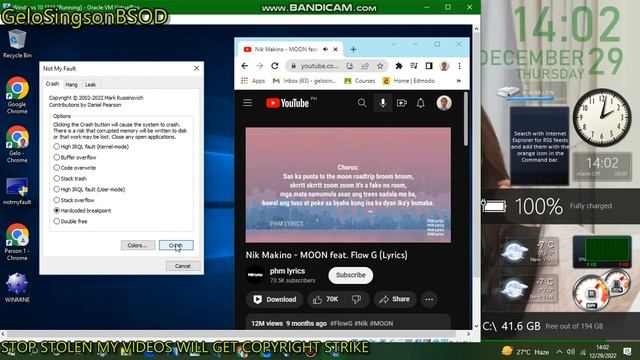Screen dimensions: 640x360
Task: Reload the YouTube page
Action: coord(275,66)
